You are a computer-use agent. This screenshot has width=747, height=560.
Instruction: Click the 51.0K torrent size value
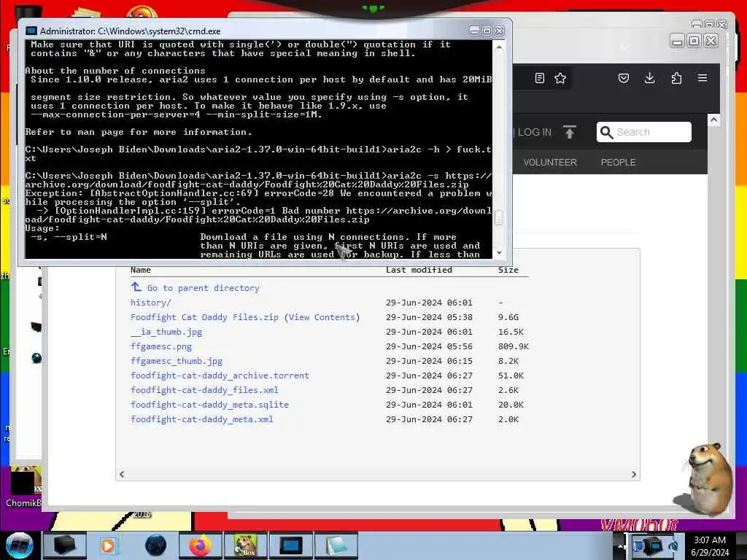(x=511, y=376)
